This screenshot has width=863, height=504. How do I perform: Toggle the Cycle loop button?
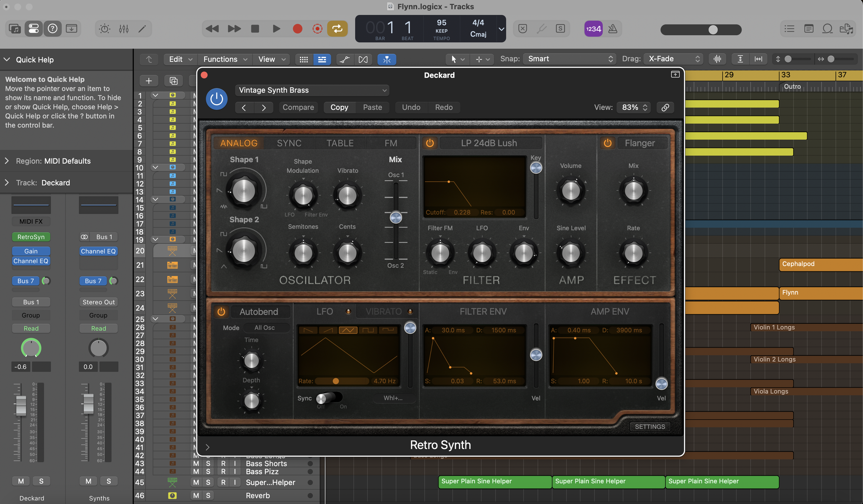tap(337, 29)
